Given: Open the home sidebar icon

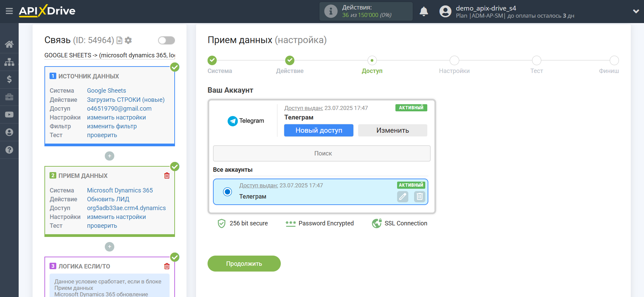Looking at the screenshot, I should coord(9,44).
